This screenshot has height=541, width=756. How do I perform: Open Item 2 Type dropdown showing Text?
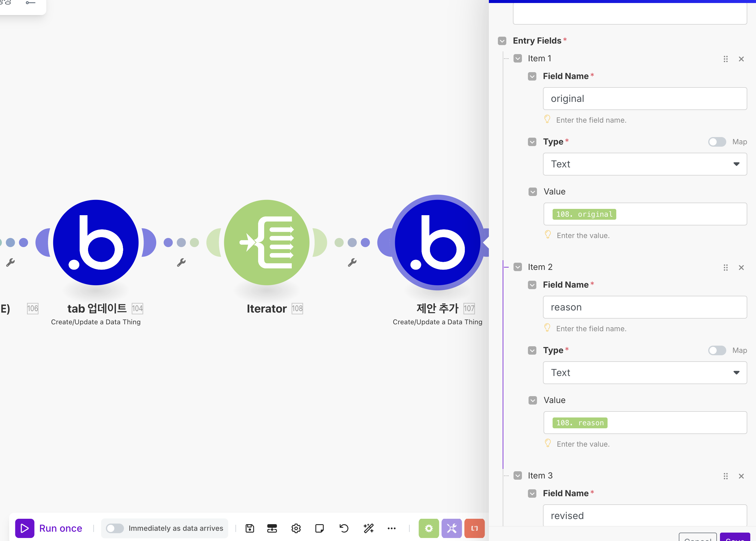[x=645, y=373]
